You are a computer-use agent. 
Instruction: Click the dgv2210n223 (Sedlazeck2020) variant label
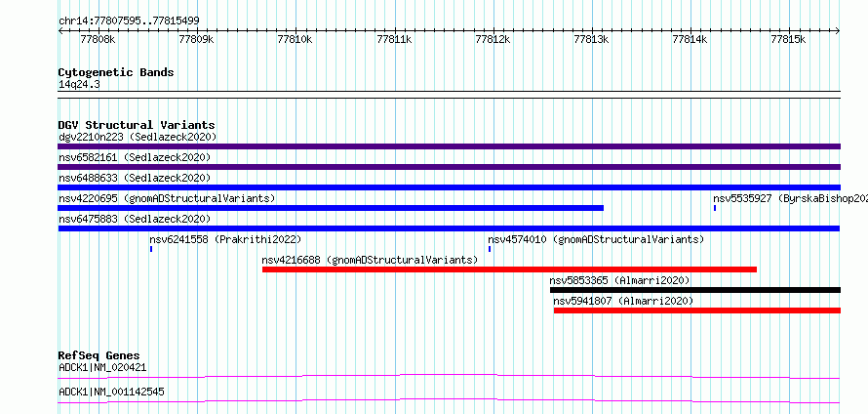click(x=138, y=137)
